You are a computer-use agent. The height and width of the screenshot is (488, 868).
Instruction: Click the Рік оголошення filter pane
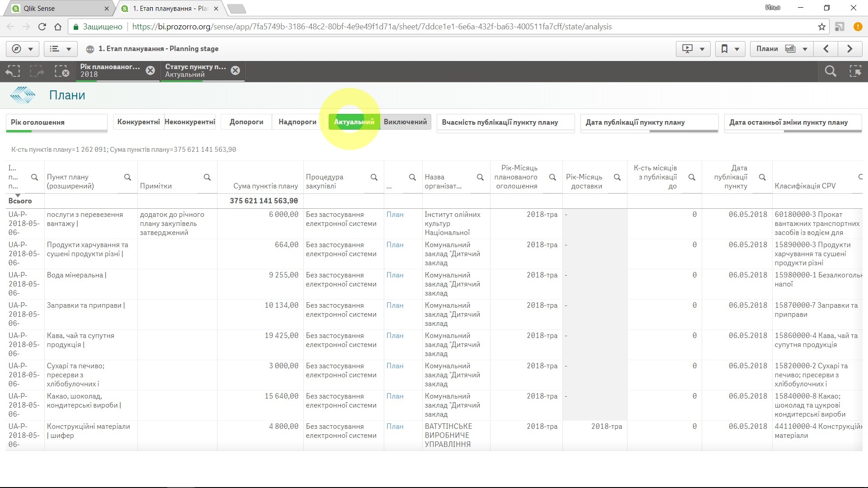[x=56, y=122]
